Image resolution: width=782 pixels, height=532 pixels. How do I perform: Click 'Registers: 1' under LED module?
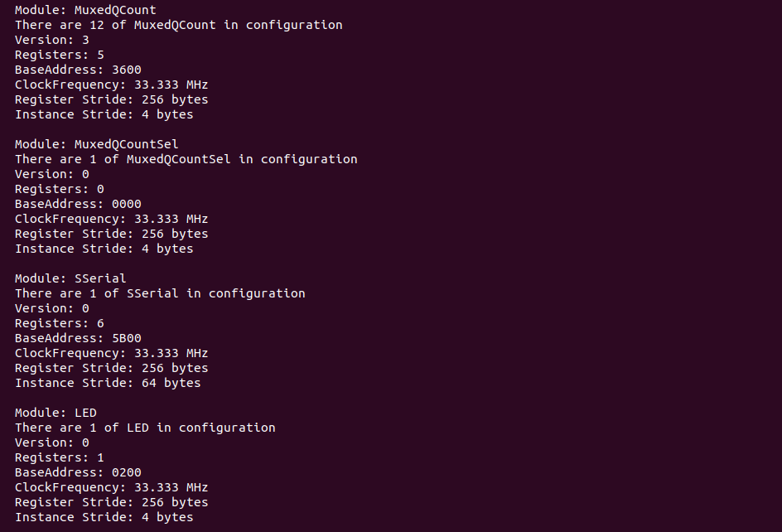[60, 457]
